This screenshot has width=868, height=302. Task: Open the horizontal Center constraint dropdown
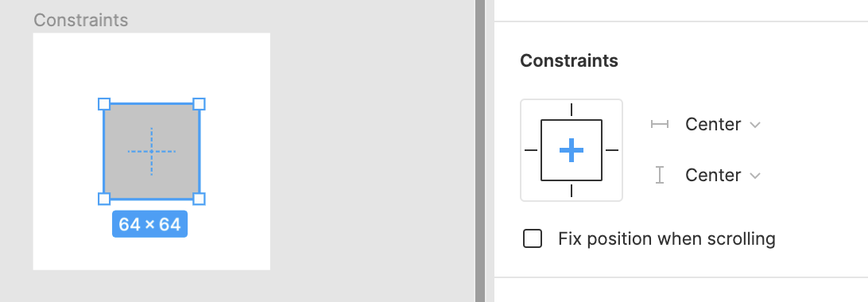723,125
